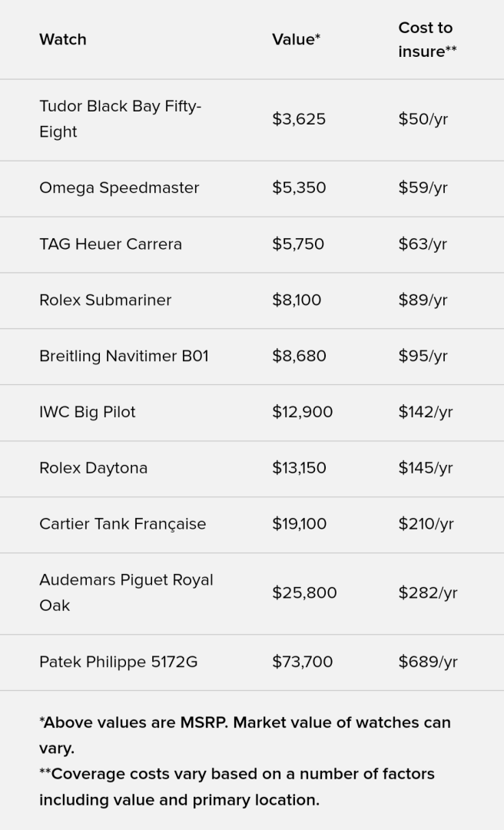Click the Rolex Submariner name
This screenshot has height=830, width=504.
pyautogui.click(x=105, y=300)
